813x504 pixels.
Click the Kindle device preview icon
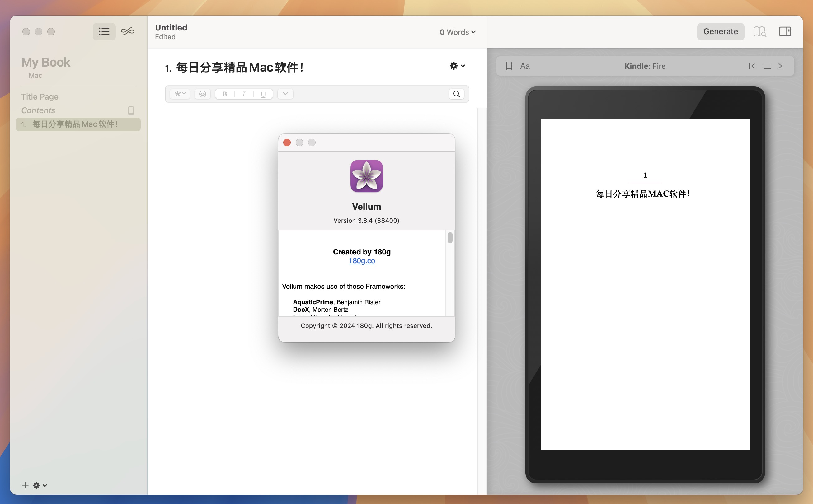pos(508,66)
